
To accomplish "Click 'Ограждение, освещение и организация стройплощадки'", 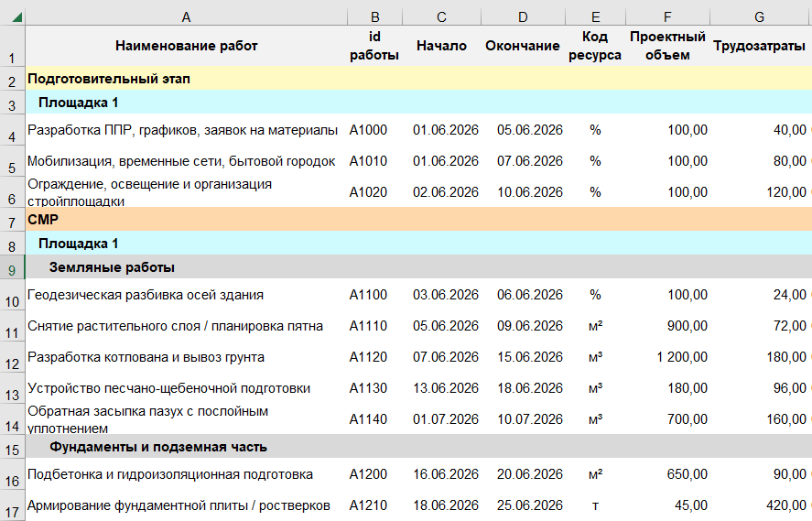I will 187,192.
